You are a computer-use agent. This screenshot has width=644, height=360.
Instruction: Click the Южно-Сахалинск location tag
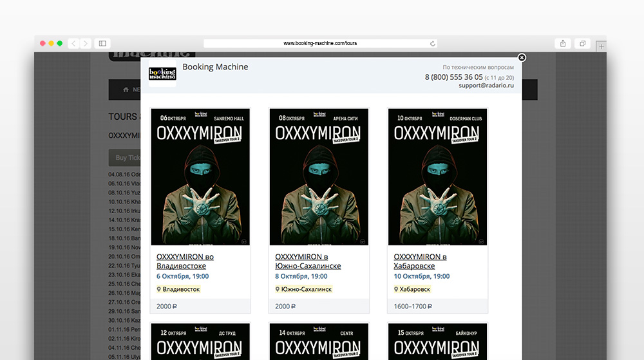pos(303,289)
